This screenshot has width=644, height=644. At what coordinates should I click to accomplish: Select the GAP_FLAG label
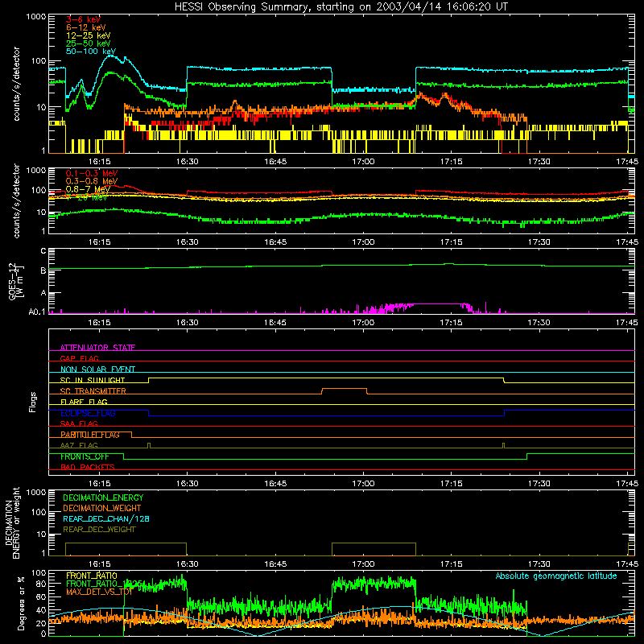(x=79, y=358)
